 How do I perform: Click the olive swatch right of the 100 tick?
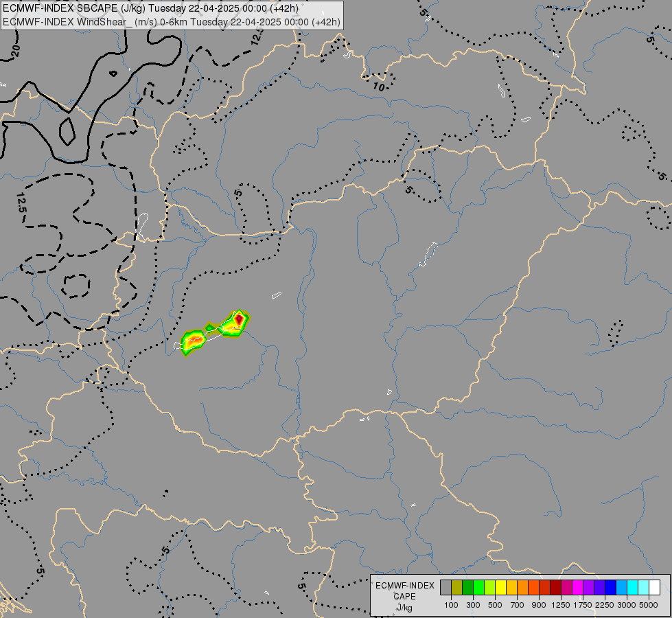click(457, 587)
